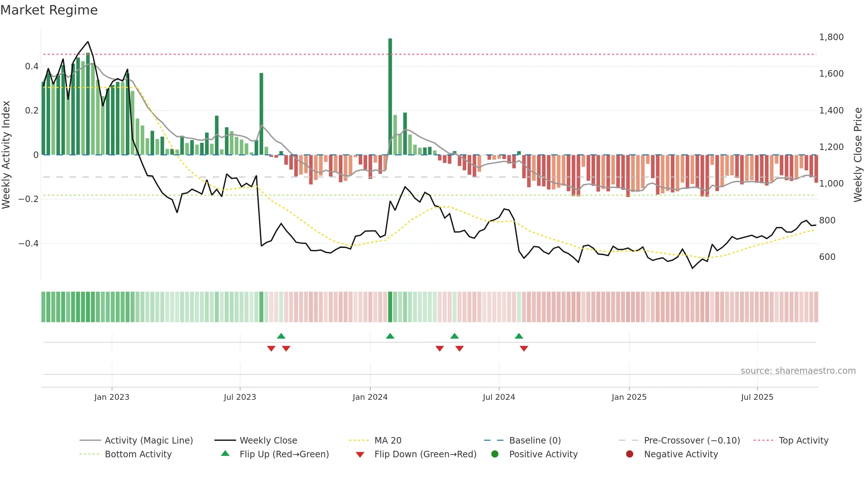The width and height of the screenshot is (868, 488).
Task: Select the Flip Up triangle just after July 2024
Action: tap(519, 336)
